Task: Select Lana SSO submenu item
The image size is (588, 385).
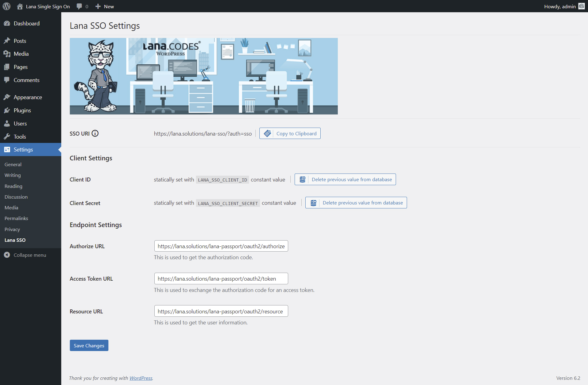Action: [x=15, y=240]
